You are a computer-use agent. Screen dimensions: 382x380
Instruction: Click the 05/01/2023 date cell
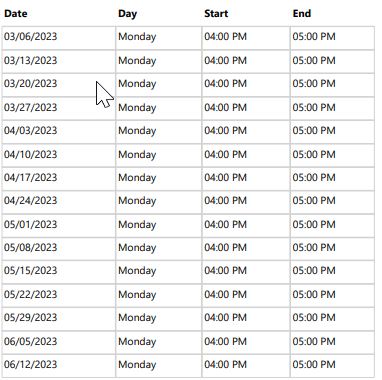(59, 226)
